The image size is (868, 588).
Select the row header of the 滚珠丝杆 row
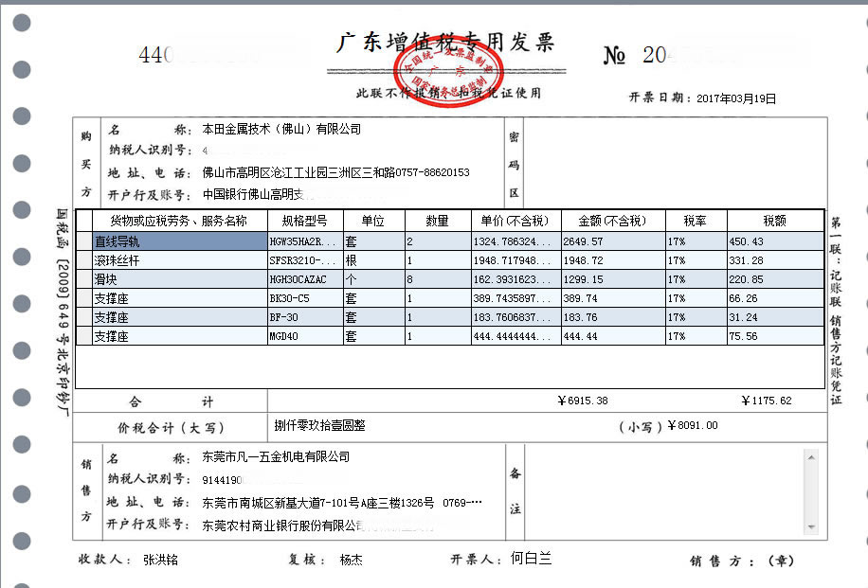(84, 260)
